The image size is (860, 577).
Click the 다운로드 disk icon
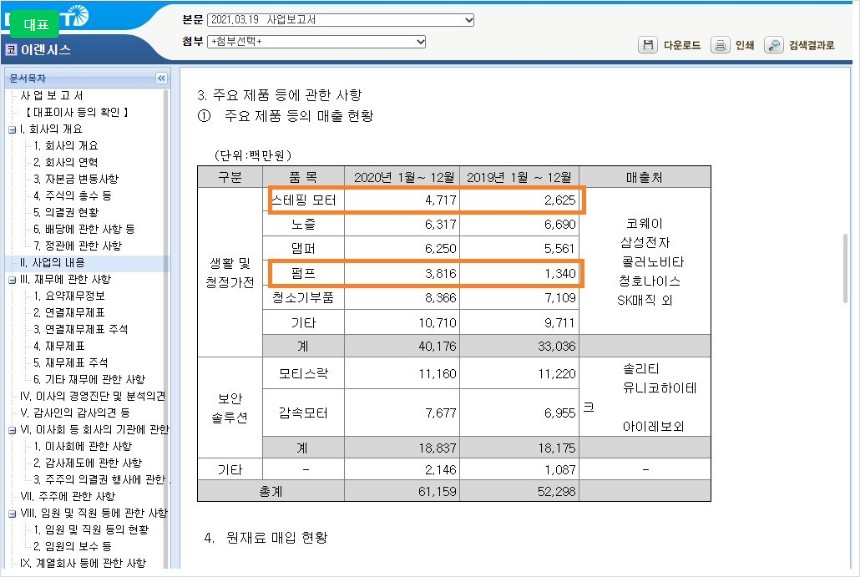(x=648, y=45)
